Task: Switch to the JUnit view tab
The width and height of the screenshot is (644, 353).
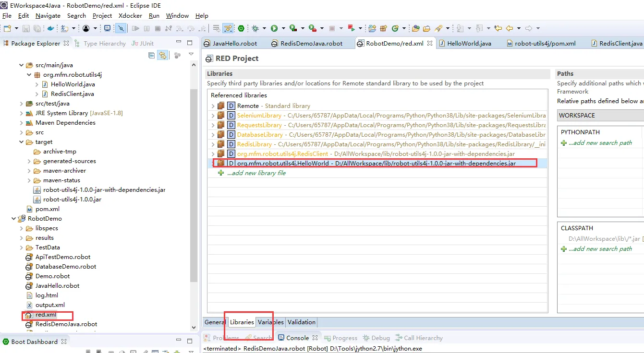Action: coord(143,43)
